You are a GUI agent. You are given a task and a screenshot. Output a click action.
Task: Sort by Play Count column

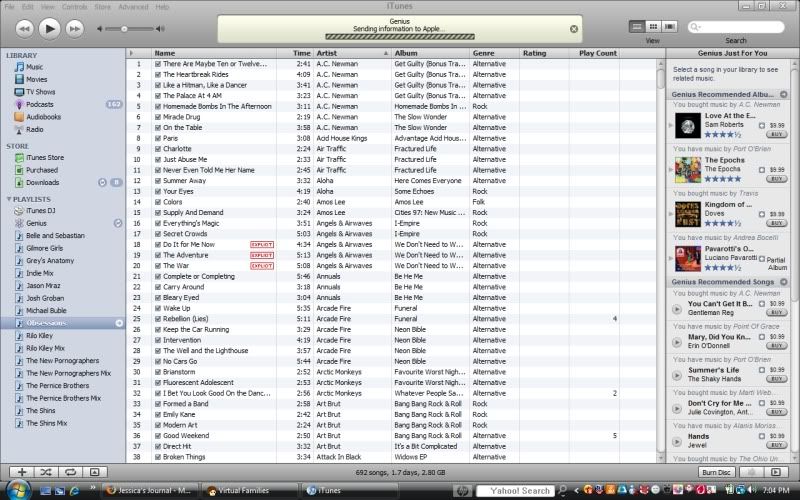pos(594,53)
